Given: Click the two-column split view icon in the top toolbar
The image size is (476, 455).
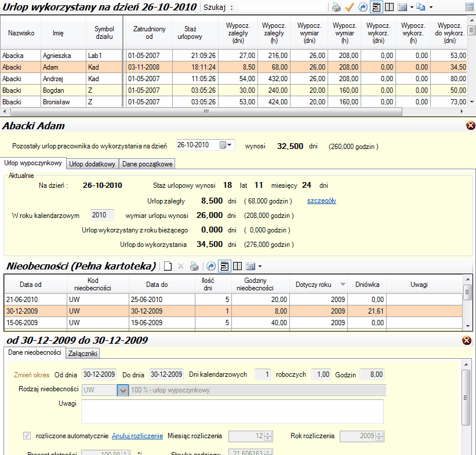Looking at the screenshot, I should tap(389, 7).
